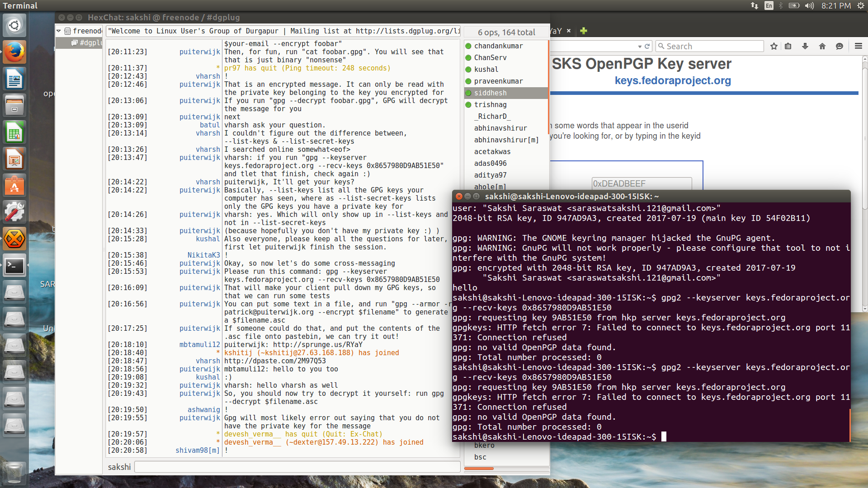This screenshot has width=868, height=488.
Task: Open the Firefox Hello chat icon
Action: (x=840, y=46)
